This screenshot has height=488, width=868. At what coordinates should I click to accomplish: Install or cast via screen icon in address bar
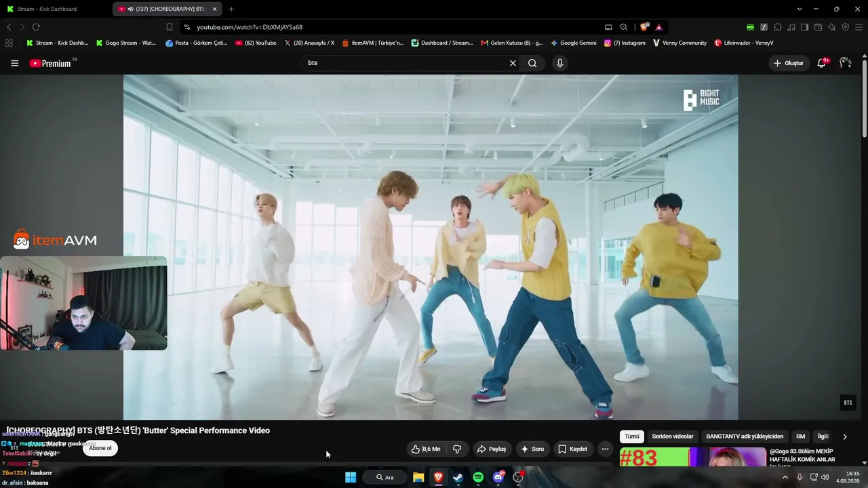click(x=608, y=27)
